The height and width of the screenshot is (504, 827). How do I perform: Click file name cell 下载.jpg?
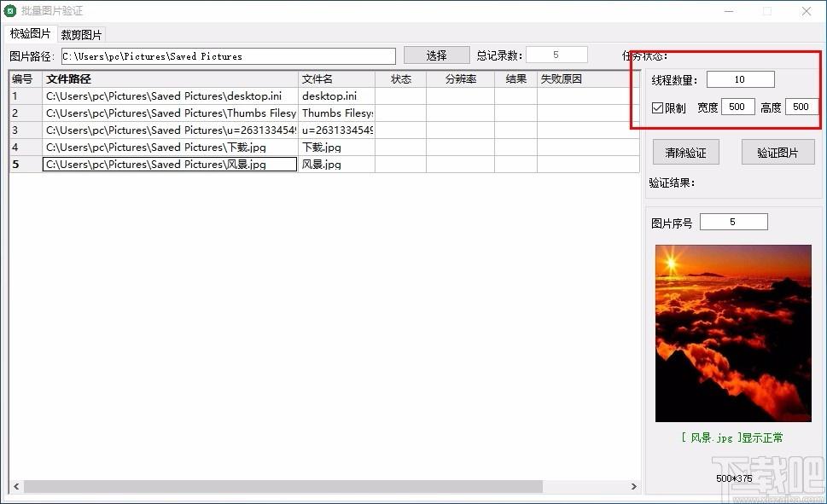coord(336,147)
